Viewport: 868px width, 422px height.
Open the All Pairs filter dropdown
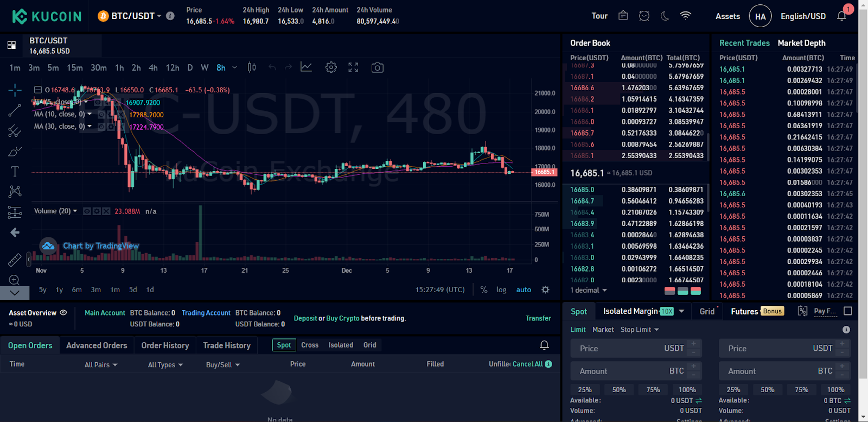click(101, 365)
